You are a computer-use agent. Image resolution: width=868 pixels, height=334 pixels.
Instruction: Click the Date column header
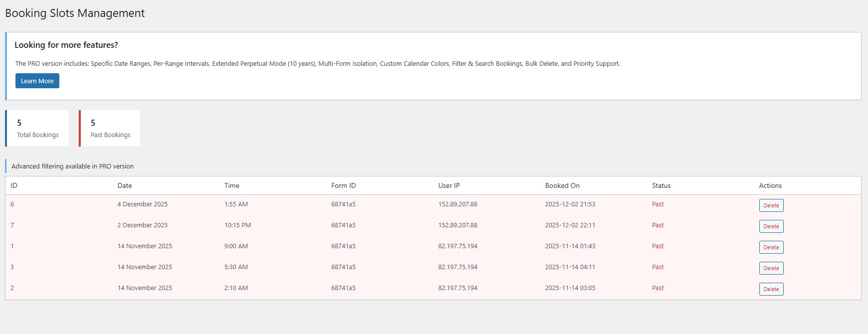point(125,185)
